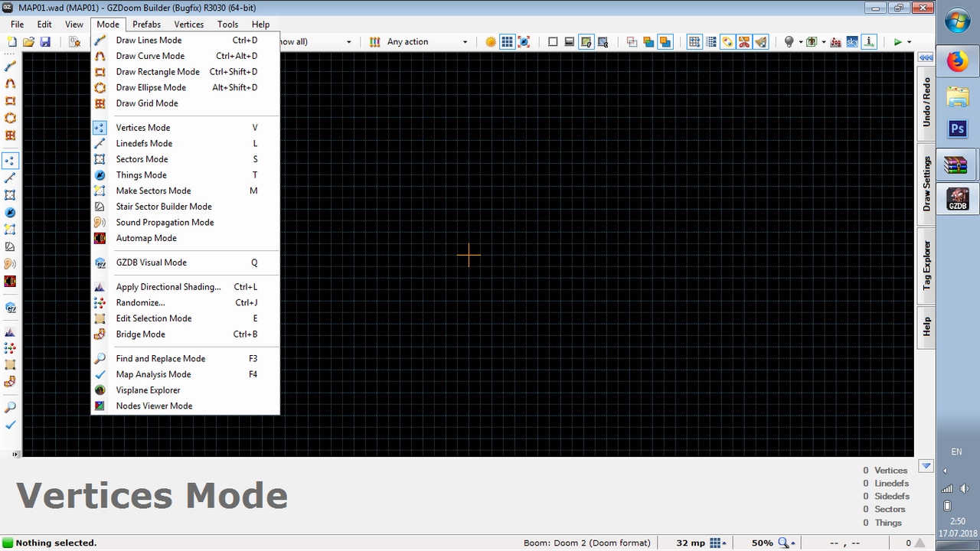The image size is (980, 551).
Task: Toggle split joined sectors scissors icon
Action: coord(744,41)
